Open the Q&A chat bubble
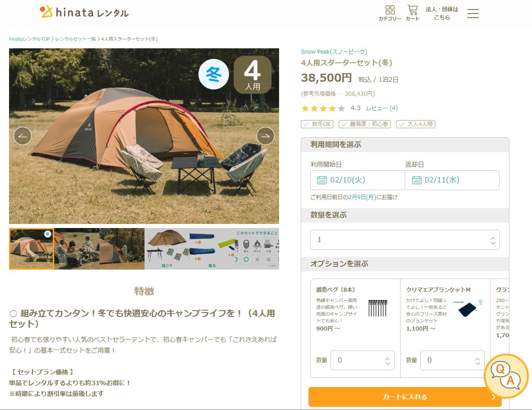Screen dimensions: 532x410 tap(506, 376)
